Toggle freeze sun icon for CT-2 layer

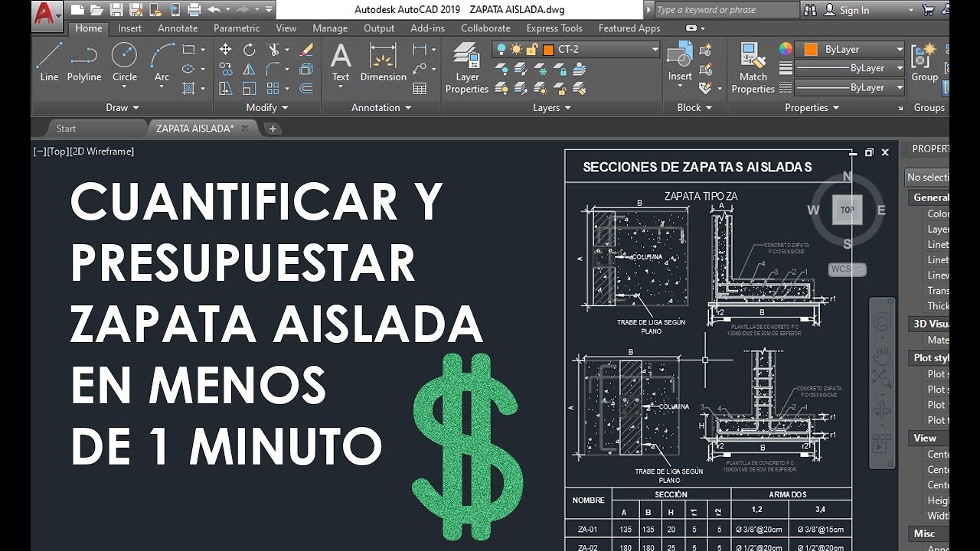click(x=516, y=50)
